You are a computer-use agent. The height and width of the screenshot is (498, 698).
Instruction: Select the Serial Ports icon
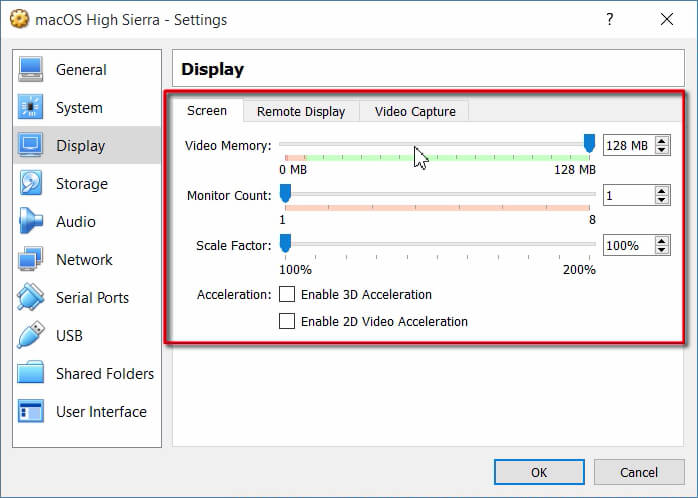click(x=31, y=298)
